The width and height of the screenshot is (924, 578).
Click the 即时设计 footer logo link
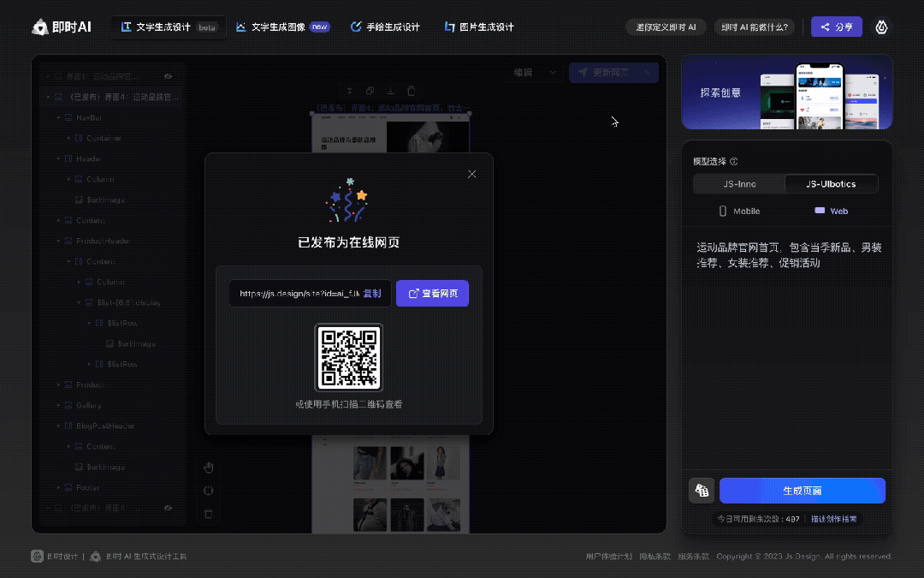(54, 557)
